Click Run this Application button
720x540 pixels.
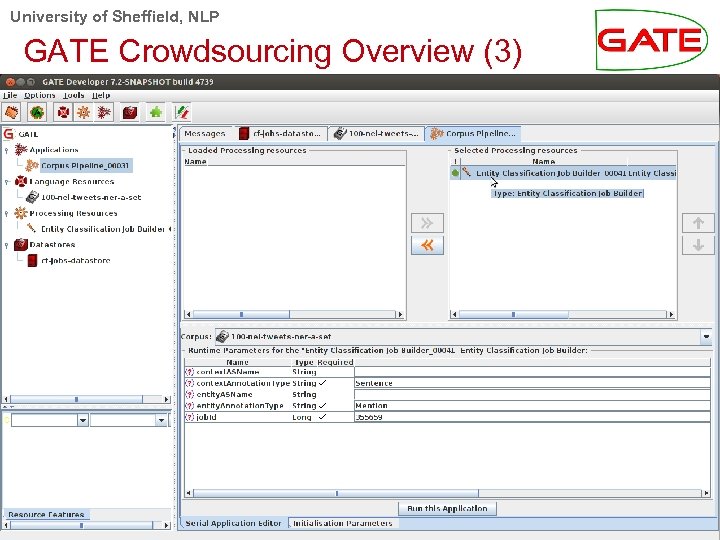(447, 508)
